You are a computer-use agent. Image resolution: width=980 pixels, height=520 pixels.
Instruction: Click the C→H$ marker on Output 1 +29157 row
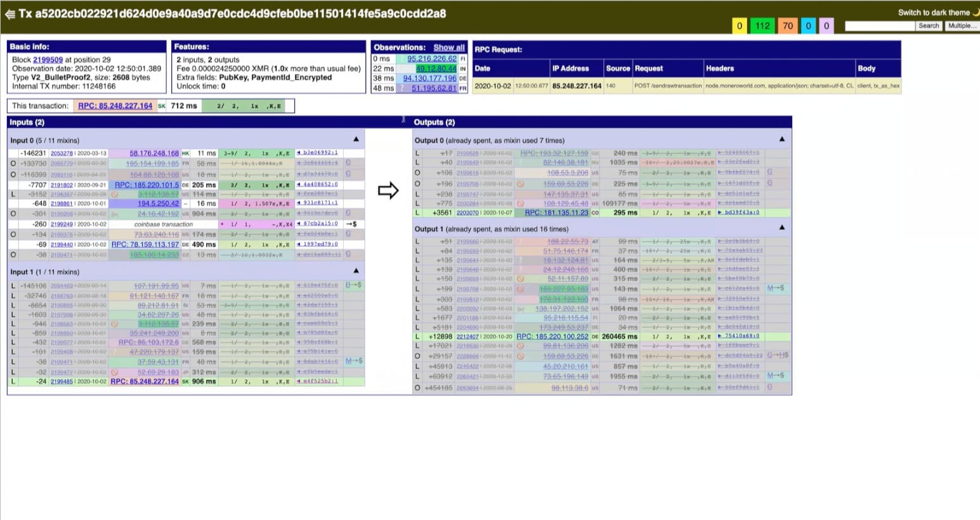point(778,356)
